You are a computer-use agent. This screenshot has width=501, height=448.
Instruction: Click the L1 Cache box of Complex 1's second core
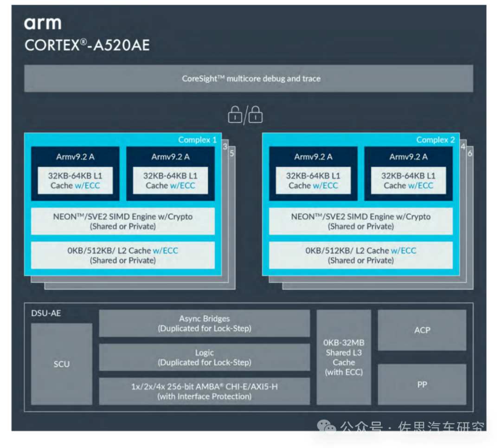171,180
